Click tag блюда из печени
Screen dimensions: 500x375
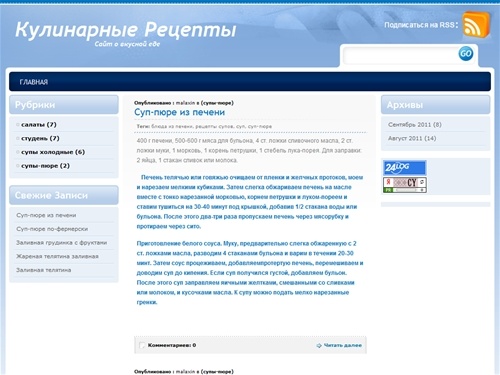(172, 126)
